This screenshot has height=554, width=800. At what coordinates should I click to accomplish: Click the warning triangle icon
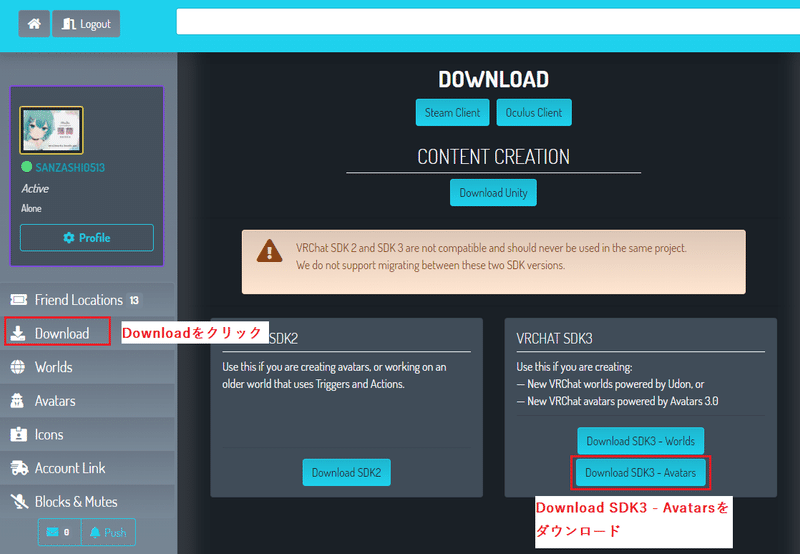tap(269, 251)
